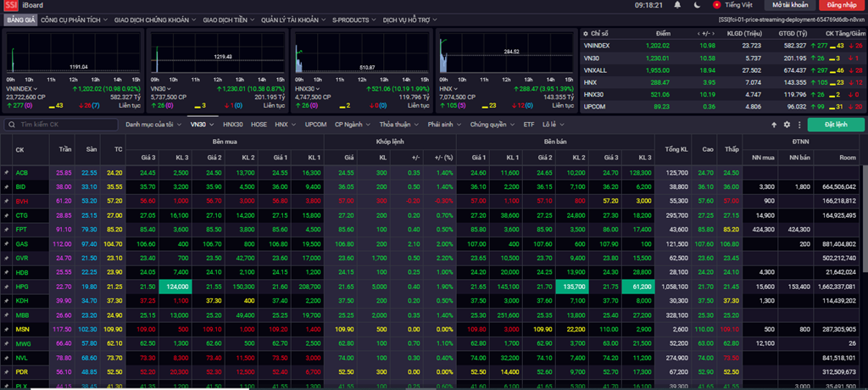Pin the FPT stock row
Viewport: 868px width, 390px height.
(x=6, y=229)
